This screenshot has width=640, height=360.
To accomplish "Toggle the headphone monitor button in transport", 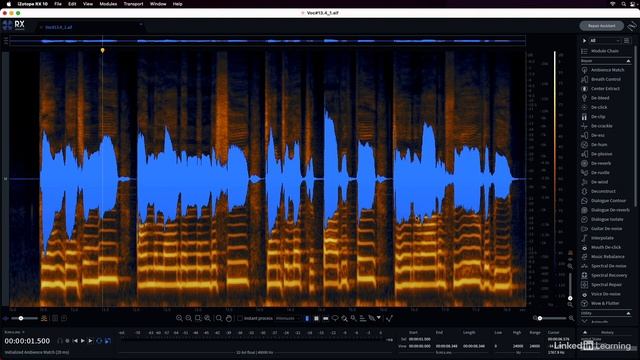I will pyautogui.click(x=60, y=341).
